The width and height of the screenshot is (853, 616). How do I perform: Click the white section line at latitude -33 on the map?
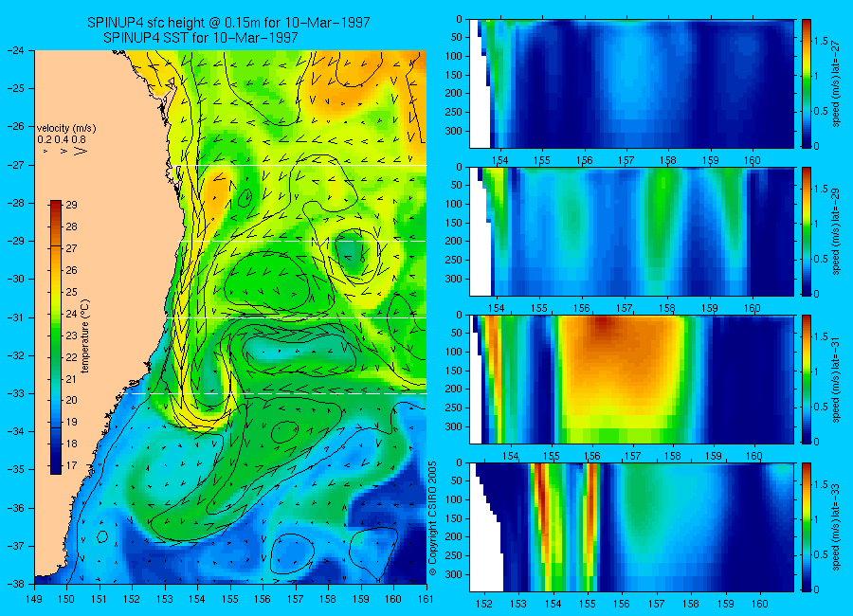pos(279,393)
